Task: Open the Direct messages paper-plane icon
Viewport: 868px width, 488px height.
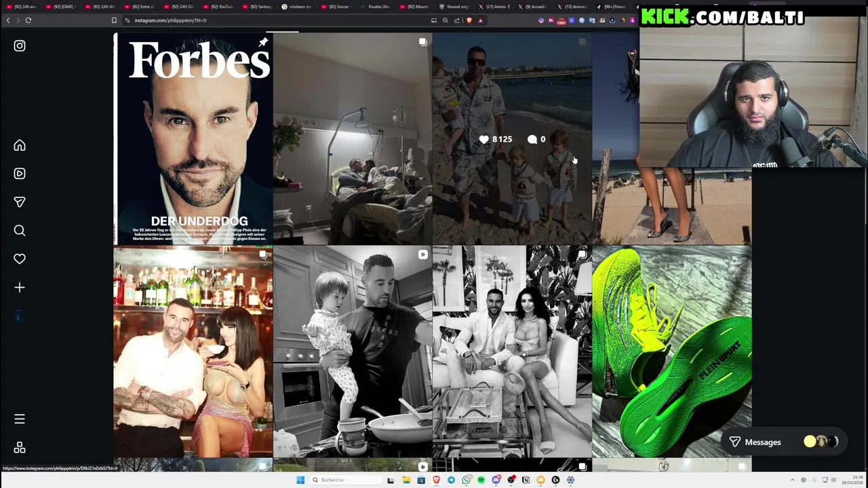Action: 20,202
